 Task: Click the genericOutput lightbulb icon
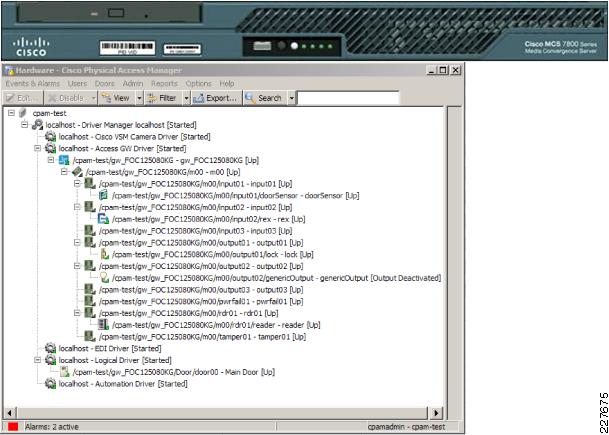tap(104, 278)
